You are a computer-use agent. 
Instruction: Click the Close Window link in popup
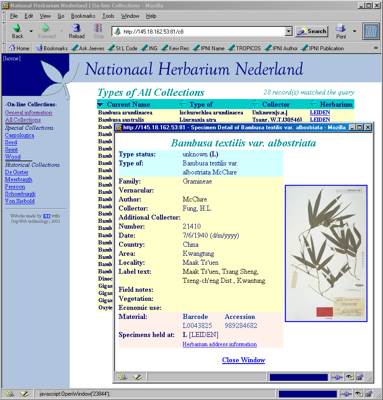(x=243, y=360)
